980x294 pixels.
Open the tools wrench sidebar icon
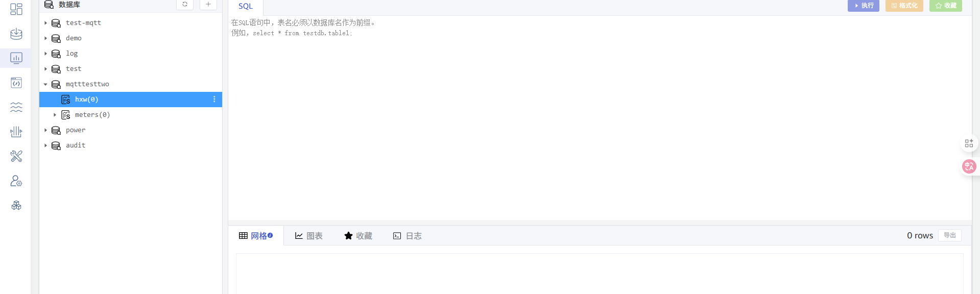(16, 156)
